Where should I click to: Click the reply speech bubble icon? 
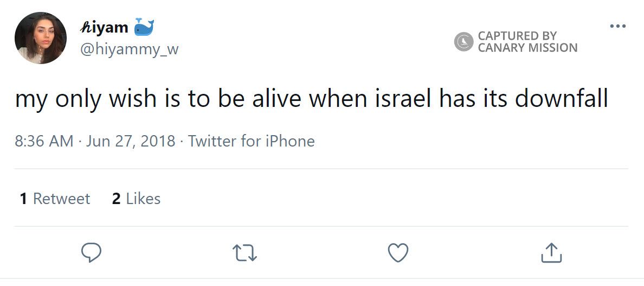point(92,252)
